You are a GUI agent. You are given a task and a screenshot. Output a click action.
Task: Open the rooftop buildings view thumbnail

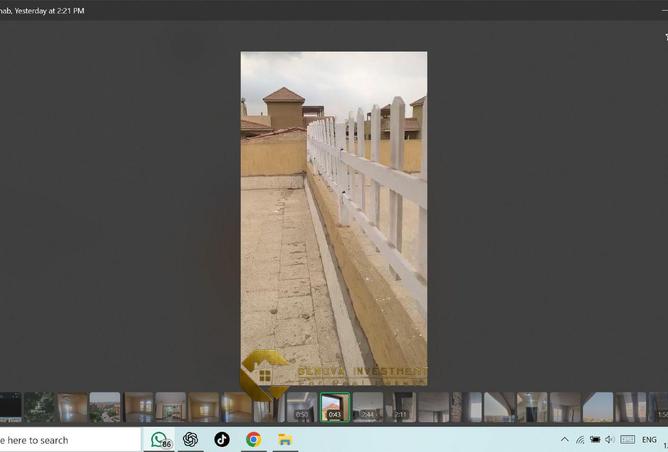click(105, 407)
